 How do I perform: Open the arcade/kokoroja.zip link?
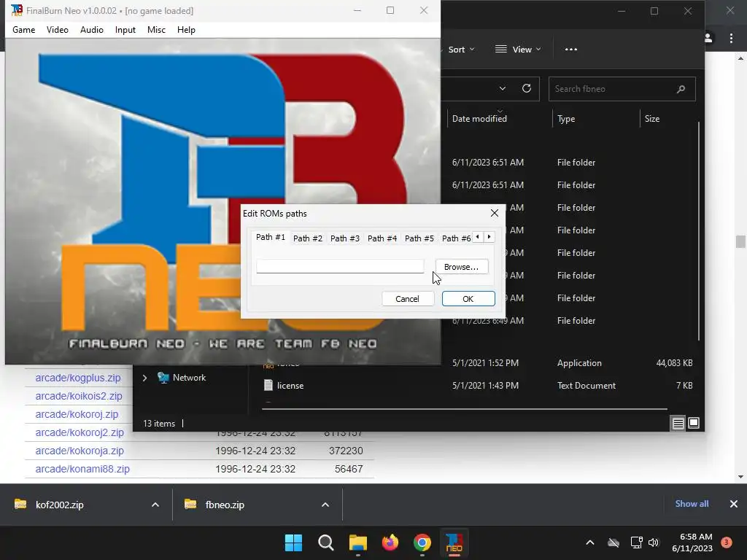[80, 451]
